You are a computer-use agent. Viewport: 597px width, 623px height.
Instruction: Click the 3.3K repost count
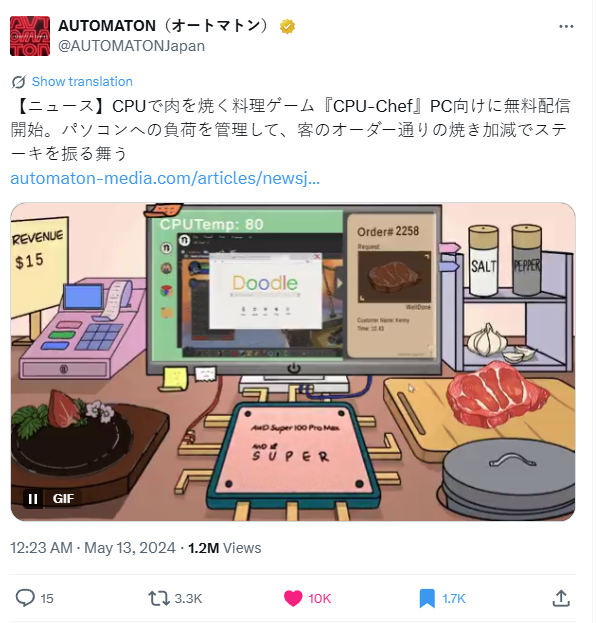(x=188, y=598)
